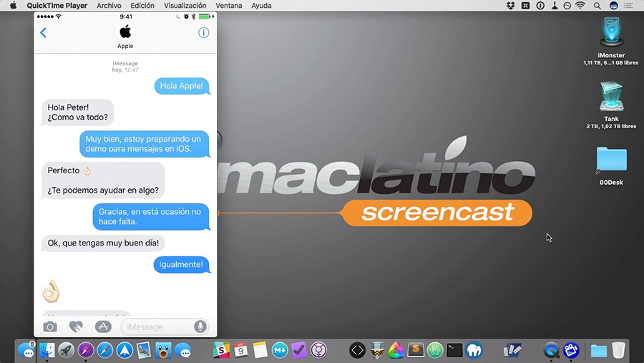644x363 pixels.
Task: Click the Dropbox menu bar icon
Action: point(510,5)
